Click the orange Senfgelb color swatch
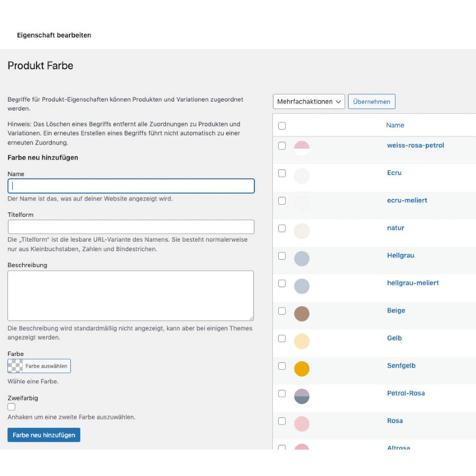The height and width of the screenshot is (476, 476). click(x=302, y=369)
